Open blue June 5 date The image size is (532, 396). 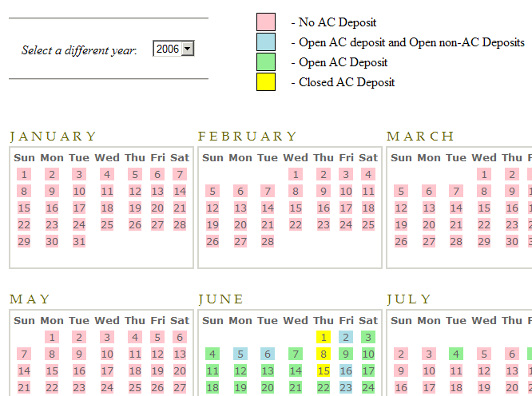240,354
